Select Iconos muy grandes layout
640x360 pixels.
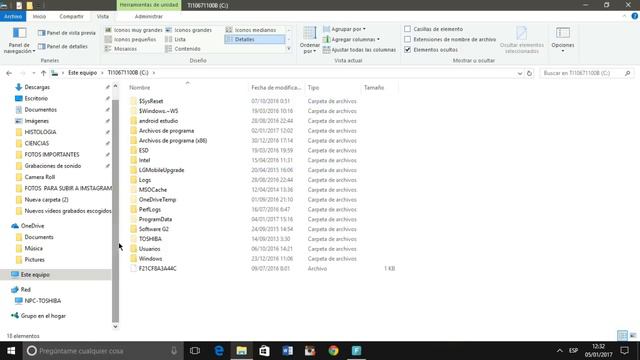tap(133, 30)
